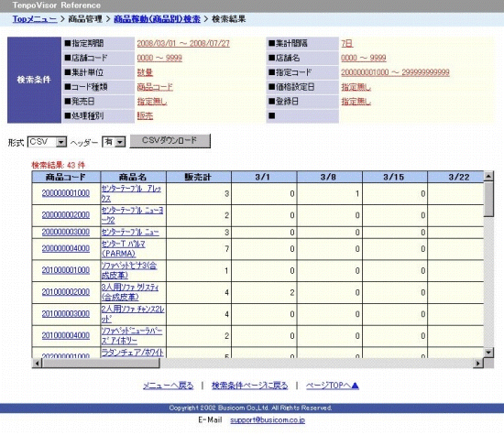The height and width of the screenshot is (435, 504).
Task: Click the 販売 process type link
Action: click(x=145, y=115)
